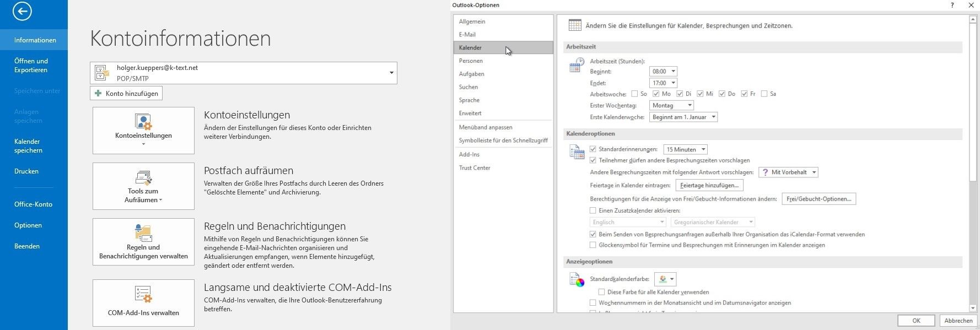
Task: Click the Abbrechen button
Action: tap(959, 321)
